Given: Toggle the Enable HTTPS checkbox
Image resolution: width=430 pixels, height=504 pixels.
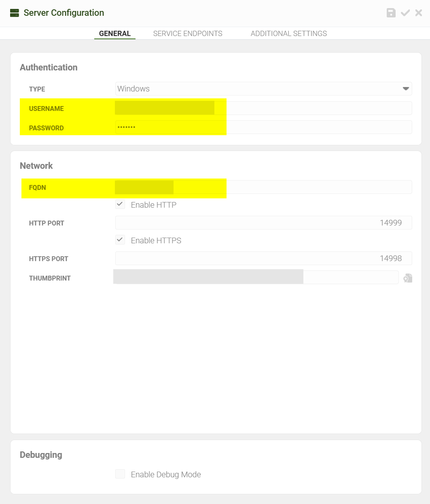Looking at the screenshot, I should click(120, 240).
